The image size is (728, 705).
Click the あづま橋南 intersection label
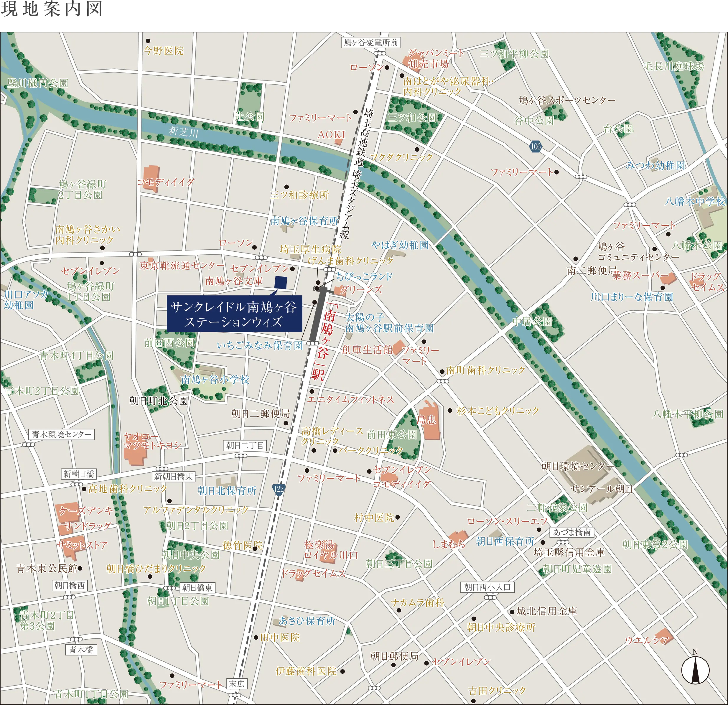point(571,532)
